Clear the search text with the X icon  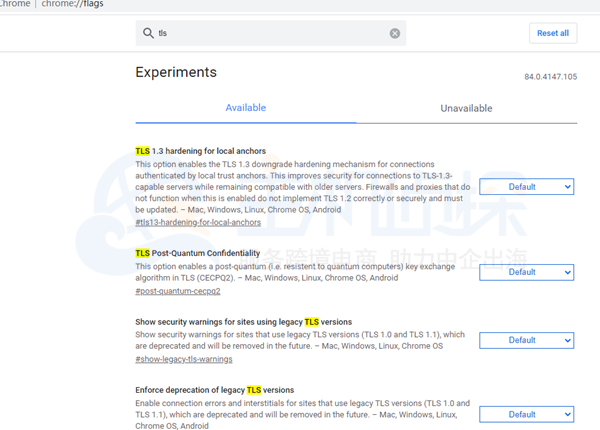[x=395, y=33]
